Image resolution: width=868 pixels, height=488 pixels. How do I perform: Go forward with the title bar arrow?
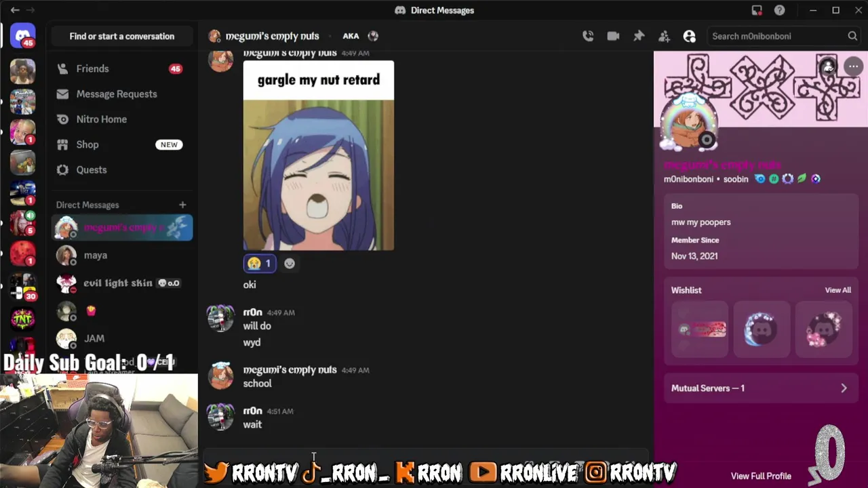click(31, 10)
